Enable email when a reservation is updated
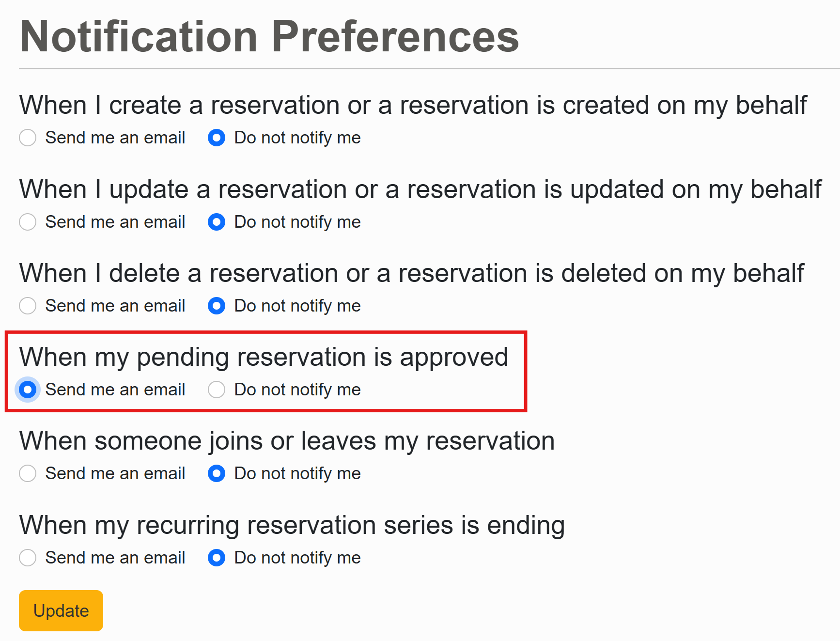Viewport: 840px width, 641px height. point(28,222)
